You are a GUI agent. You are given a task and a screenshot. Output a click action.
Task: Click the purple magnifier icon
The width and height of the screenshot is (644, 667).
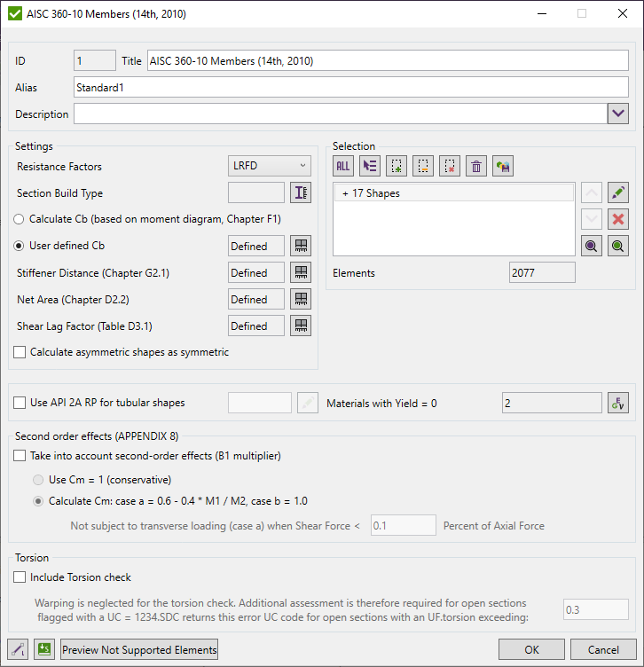592,246
